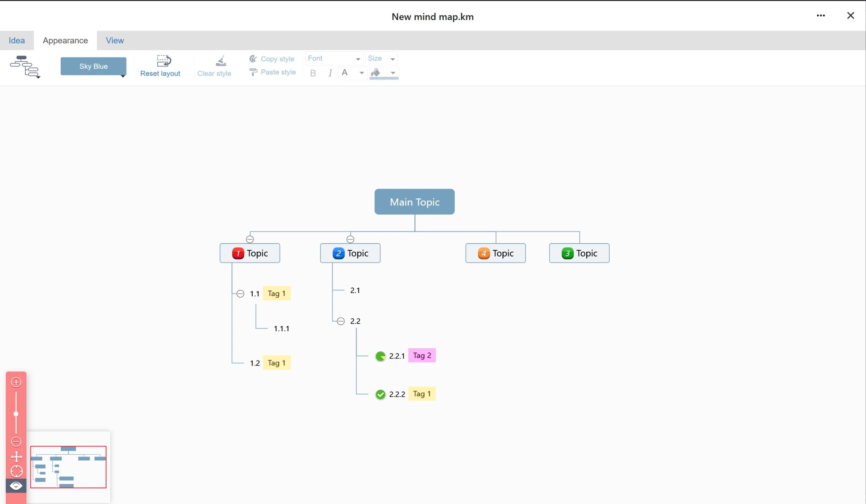
Task: Select node 2.2.1 text
Action: click(x=397, y=356)
